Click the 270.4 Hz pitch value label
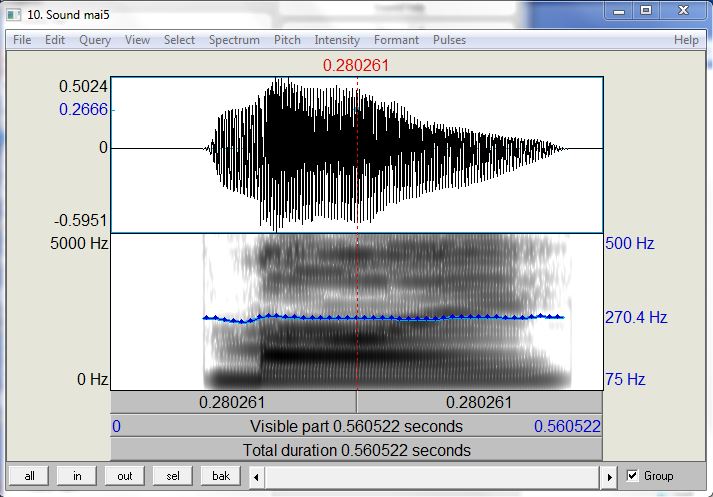 click(636, 317)
